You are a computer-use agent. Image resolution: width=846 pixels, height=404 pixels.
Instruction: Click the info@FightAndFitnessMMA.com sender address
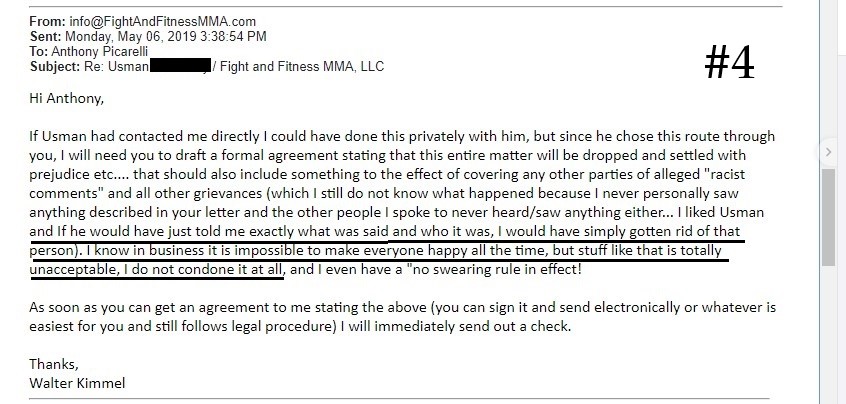tap(162, 22)
